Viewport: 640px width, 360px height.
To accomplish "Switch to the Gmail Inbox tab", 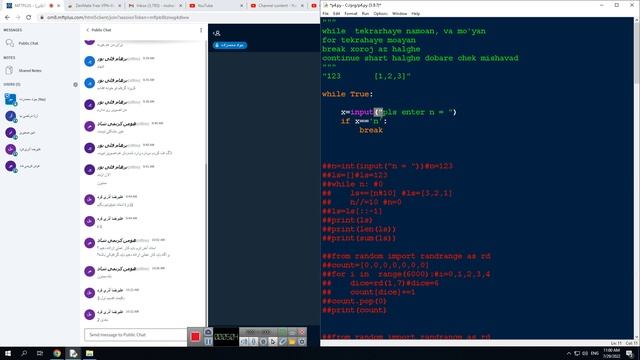I will tap(154, 6).
